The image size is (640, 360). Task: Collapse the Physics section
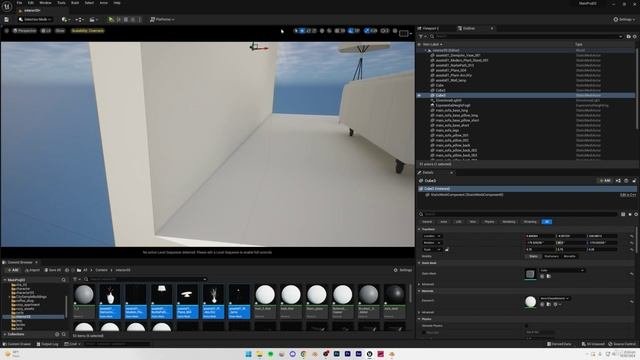pos(419,319)
